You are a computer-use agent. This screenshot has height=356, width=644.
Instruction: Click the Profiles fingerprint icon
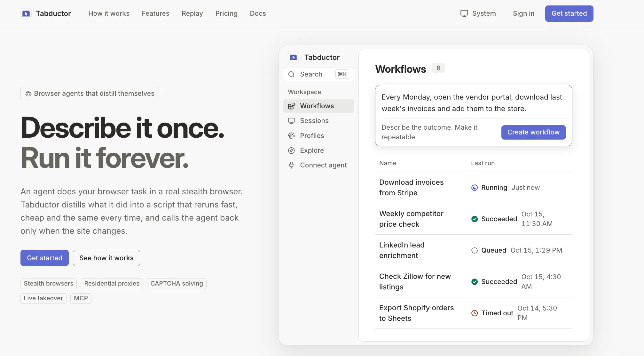click(291, 136)
